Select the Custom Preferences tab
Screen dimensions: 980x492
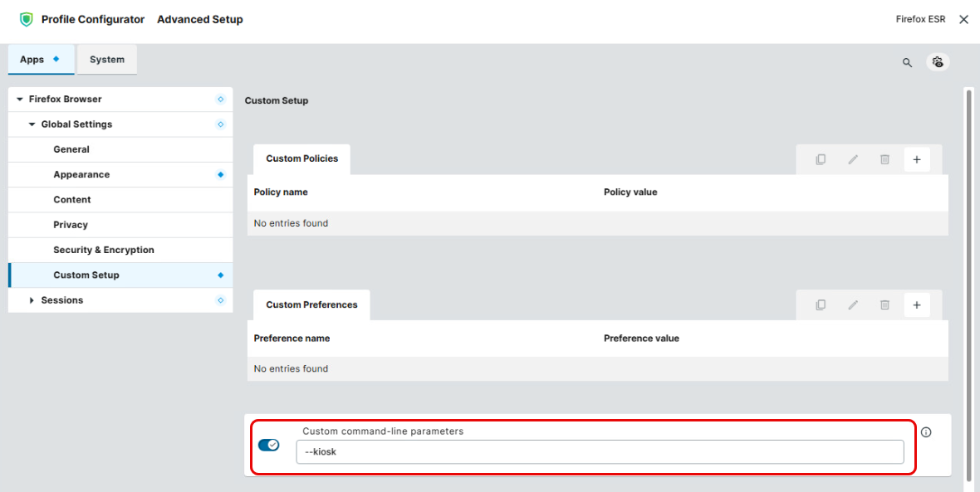point(312,304)
